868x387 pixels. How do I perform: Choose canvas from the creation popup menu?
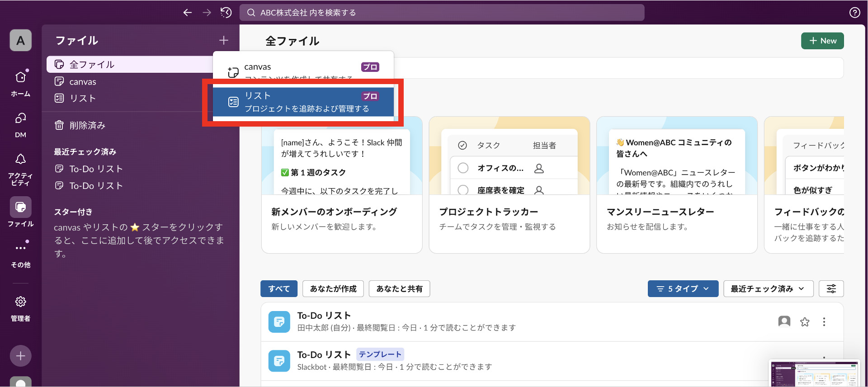coord(303,69)
